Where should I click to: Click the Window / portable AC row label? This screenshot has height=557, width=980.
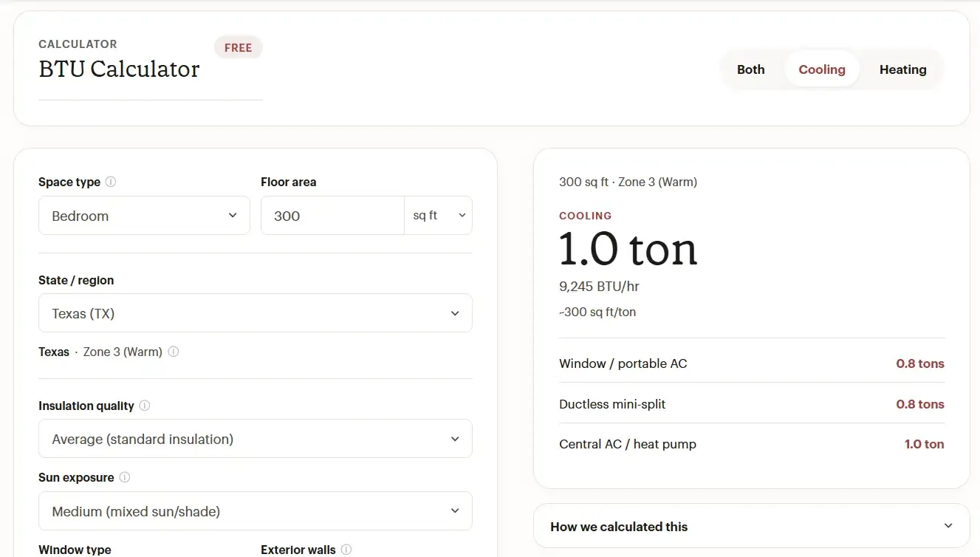pyautogui.click(x=623, y=363)
